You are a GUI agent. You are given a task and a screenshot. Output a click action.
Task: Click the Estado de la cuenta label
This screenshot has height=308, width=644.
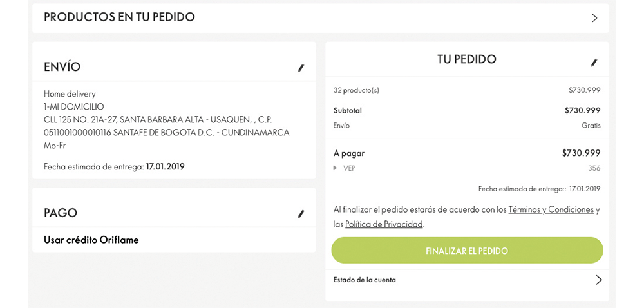[x=365, y=280]
